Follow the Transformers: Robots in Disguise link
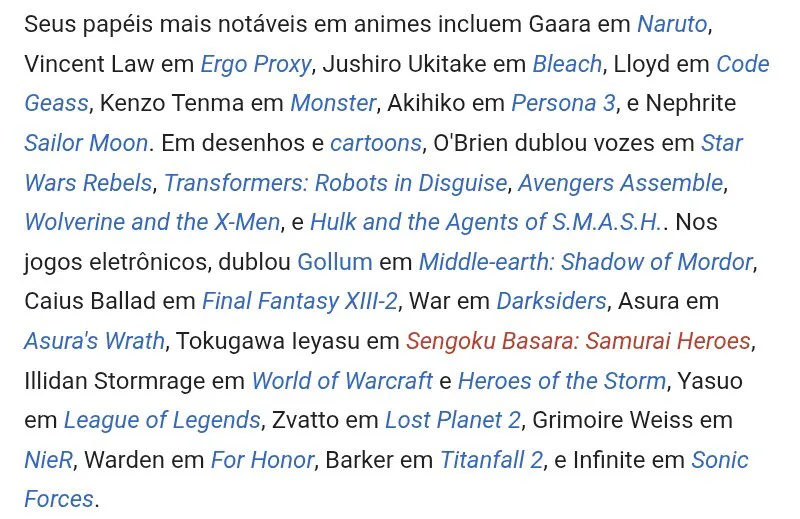 [335, 183]
